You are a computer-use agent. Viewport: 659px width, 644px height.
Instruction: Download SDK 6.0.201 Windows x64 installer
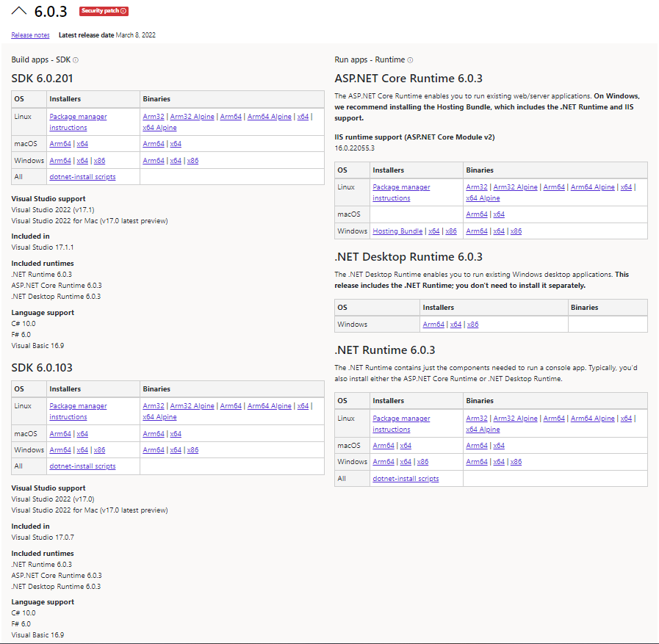[82, 161]
